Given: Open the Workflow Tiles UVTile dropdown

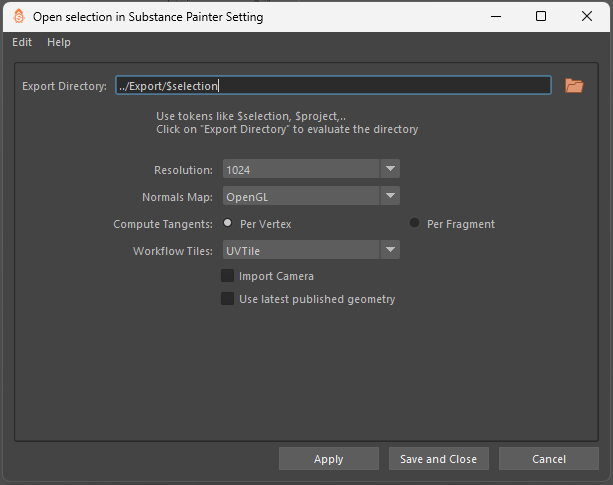Looking at the screenshot, I should (x=310, y=250).
